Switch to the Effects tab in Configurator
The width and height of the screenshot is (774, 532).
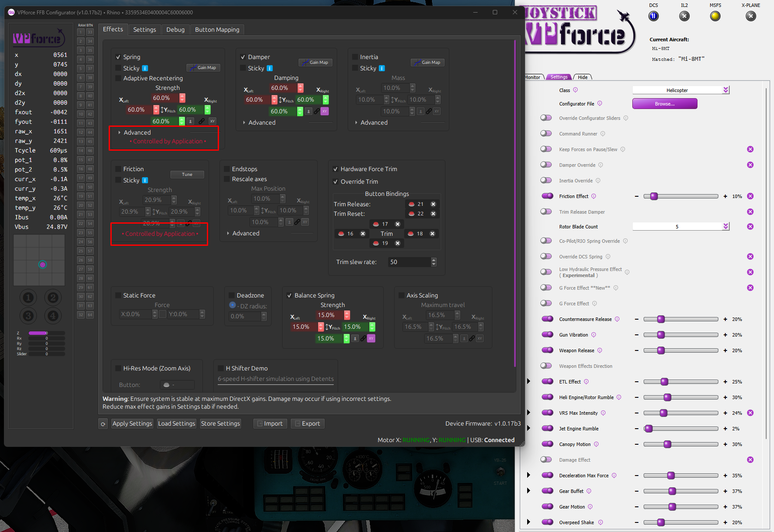tap(113, 29)
